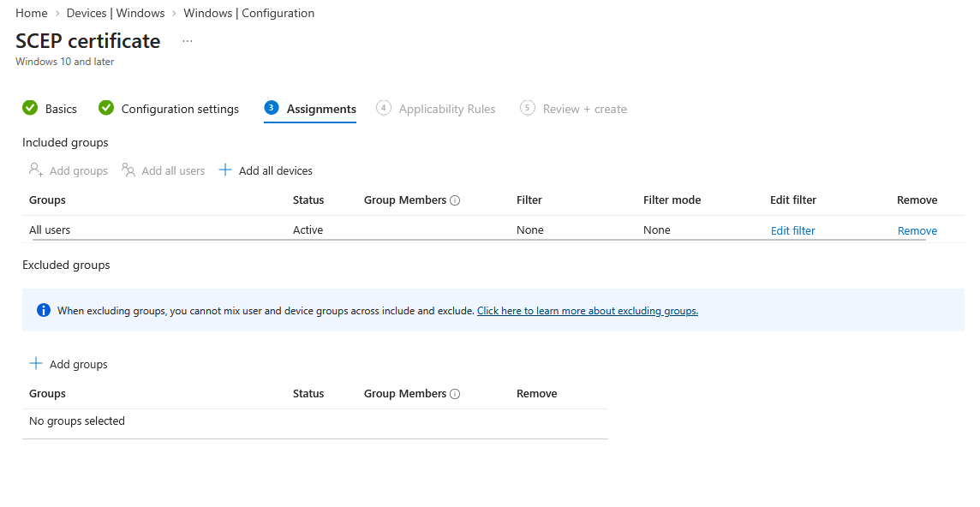The image size is (980, 507).
Task: Click the green check icon for Configuration settings
Action: pyautogui.click(x=106, y=108)
